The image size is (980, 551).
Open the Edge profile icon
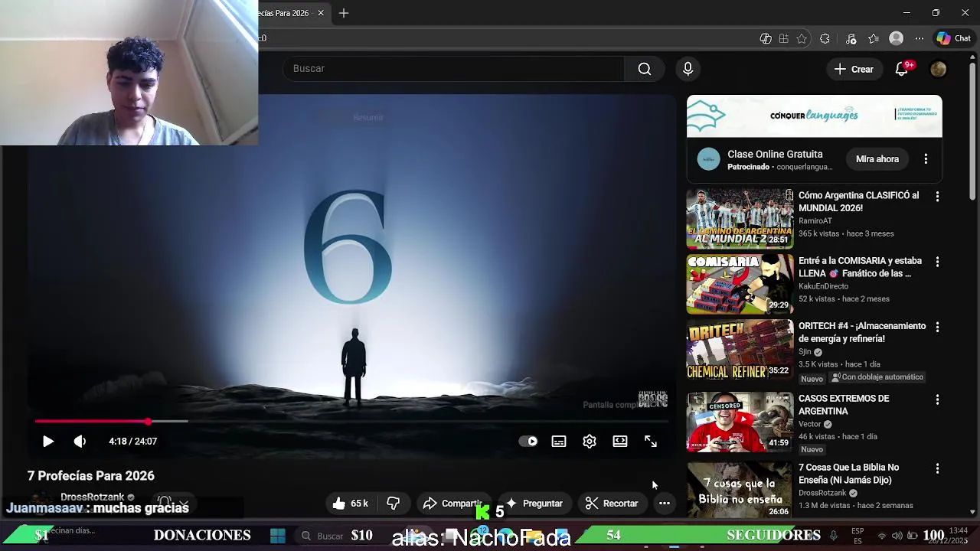896,38
